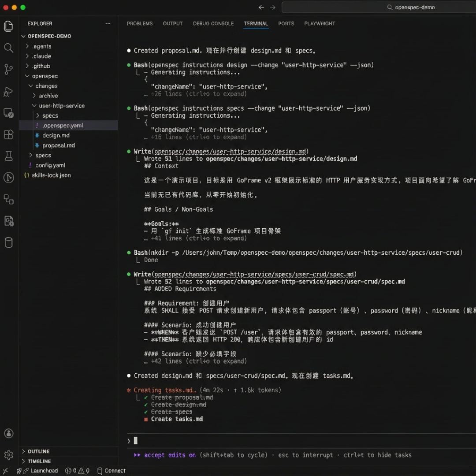Open Explorer more actions ellipsis
476x476 pixels.
(x=108, y=23)
